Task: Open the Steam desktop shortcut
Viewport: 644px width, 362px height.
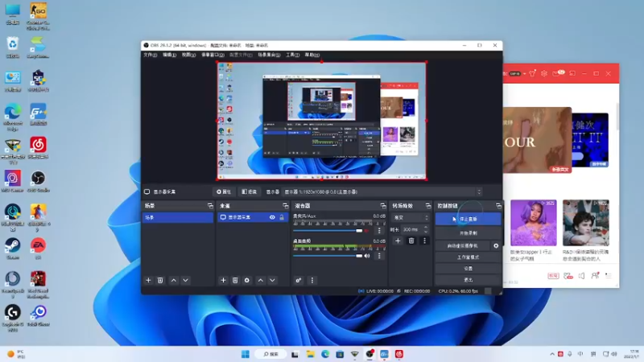Action: pos(13,249)
